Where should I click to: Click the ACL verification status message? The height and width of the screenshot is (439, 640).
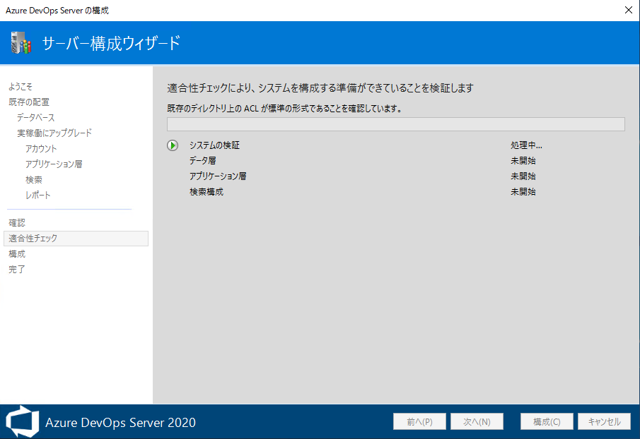pyautogui.click(x=284, y=109)
